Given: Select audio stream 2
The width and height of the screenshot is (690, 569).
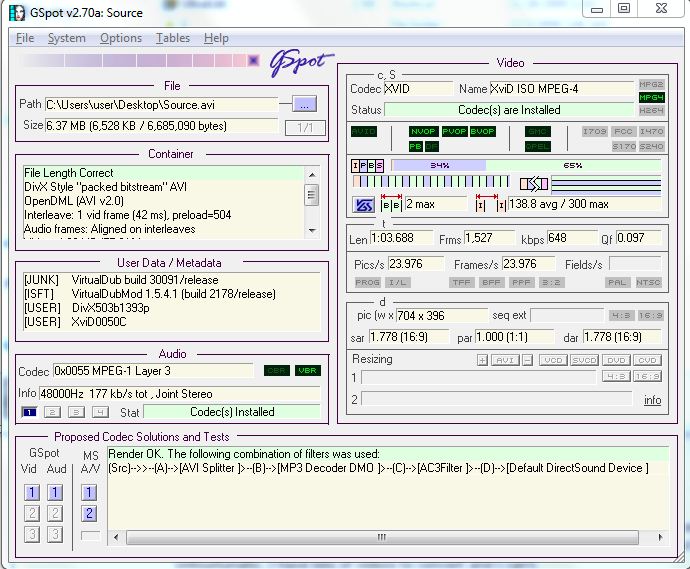Looking at the screenshot, I should tap(52, 412).
